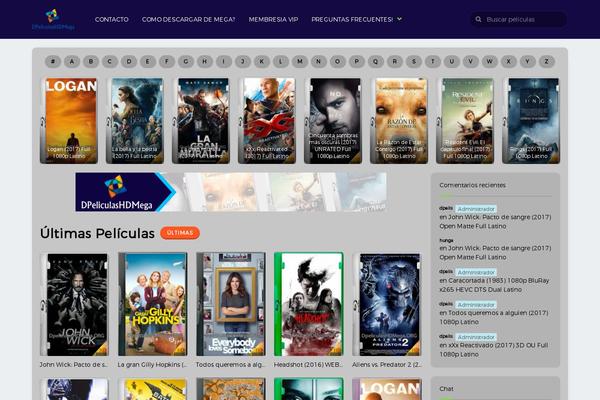Filter movies by letter W
The height and width of the screenshot is (400, 600).
click(x=489, y=61)
